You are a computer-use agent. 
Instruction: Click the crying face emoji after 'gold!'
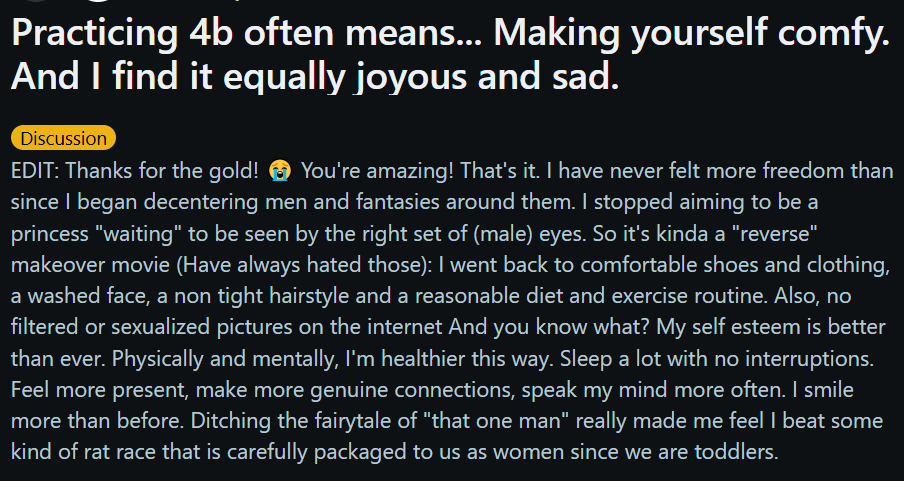click(x=280, y=171)
